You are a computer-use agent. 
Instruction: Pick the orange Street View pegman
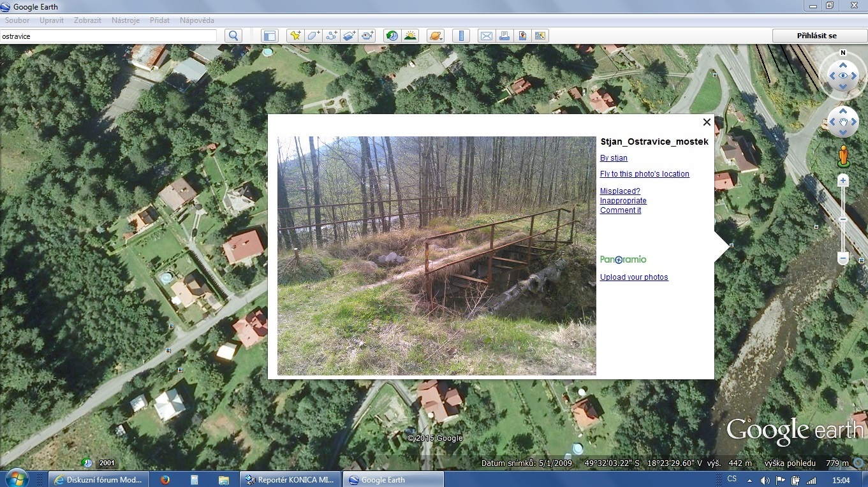click(x=843, y=156)
